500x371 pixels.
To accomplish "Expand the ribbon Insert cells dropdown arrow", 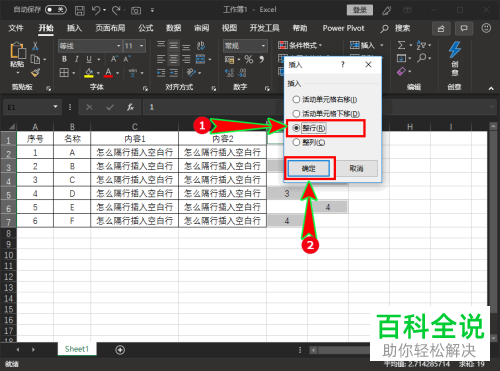I will [382, 45].
